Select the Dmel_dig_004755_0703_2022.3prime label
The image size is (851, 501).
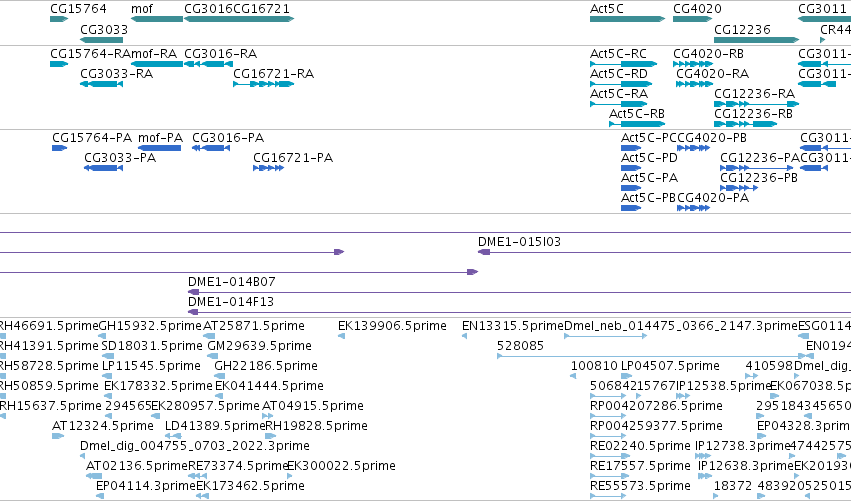coord(195,446)
